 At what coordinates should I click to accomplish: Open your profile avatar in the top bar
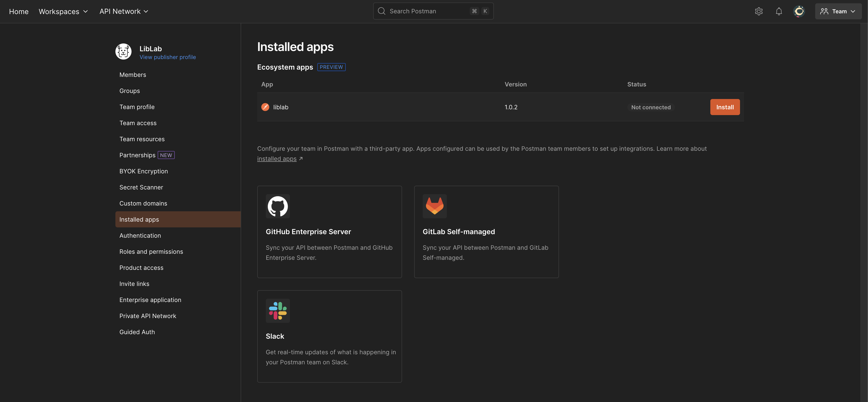click(x=799, y=11)
